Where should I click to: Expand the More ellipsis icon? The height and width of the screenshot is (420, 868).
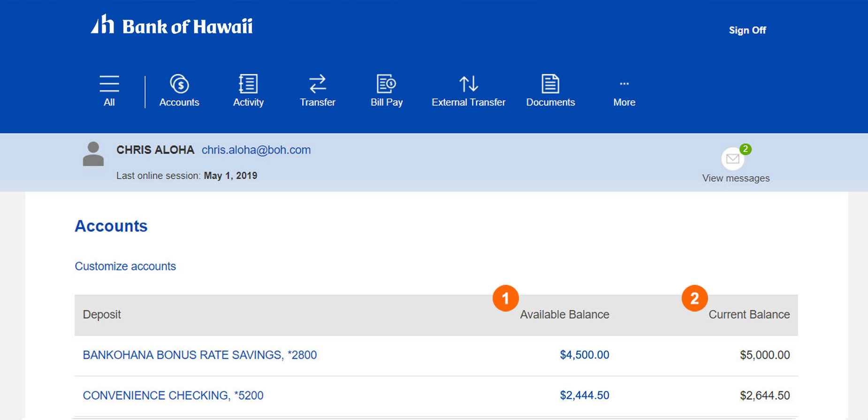(x=624, y=84)
